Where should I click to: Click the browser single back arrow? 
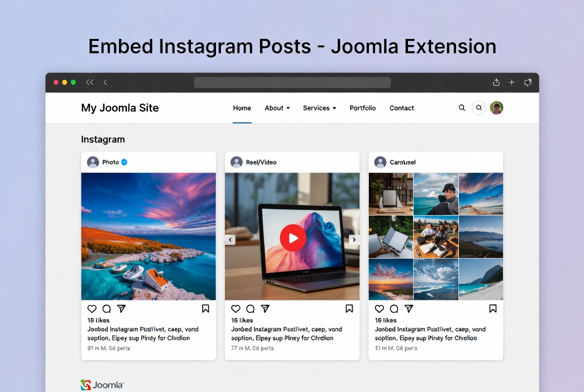(105, 82)
